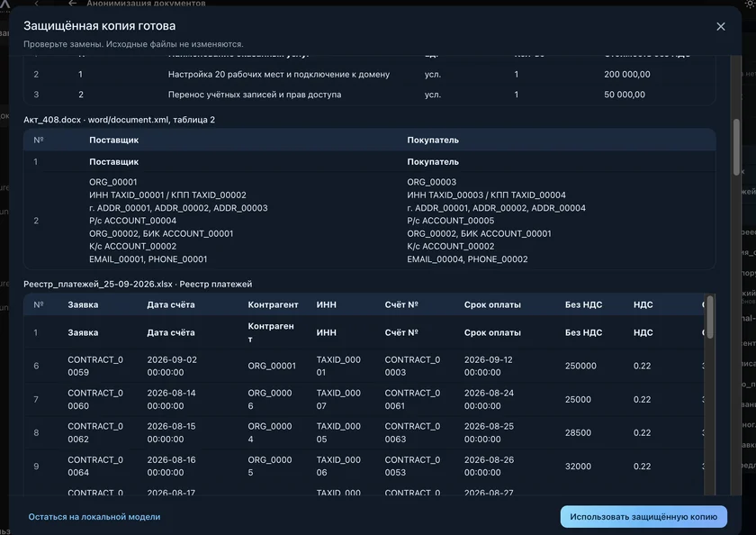Select the Защищённая копия готова heading
The width and height of the screenshot is (756, 535).
click(100, 25)
